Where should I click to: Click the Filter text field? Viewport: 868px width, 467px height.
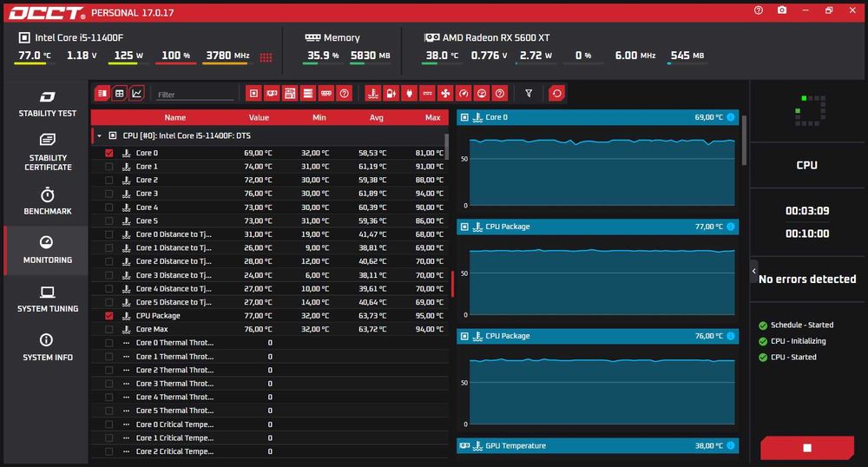click(x=195, y=95)
